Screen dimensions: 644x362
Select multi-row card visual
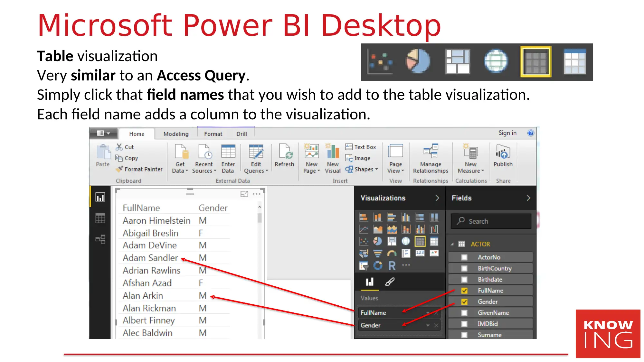406,254
